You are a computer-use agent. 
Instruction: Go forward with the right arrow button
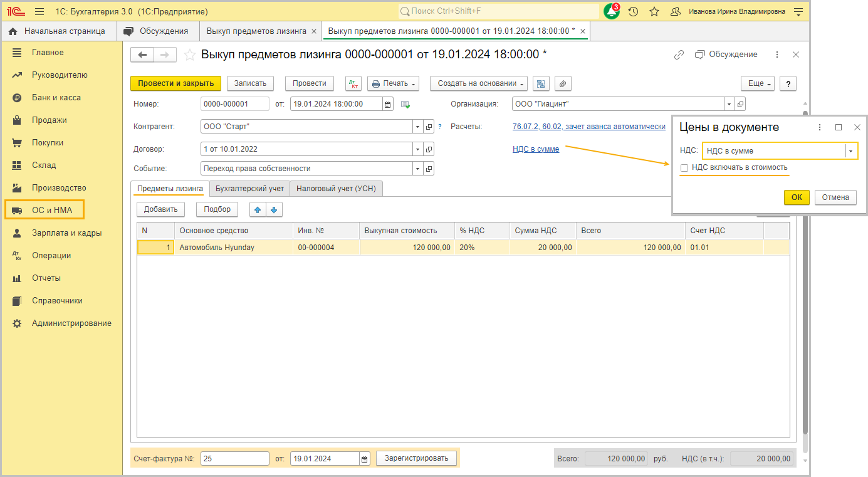pyautogui.click(x=165, y=55)
